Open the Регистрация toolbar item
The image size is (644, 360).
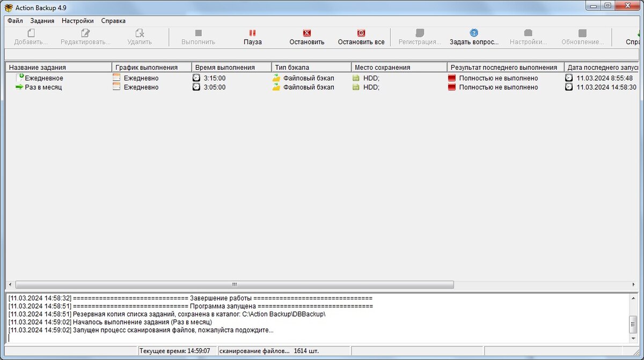(420, 37)
